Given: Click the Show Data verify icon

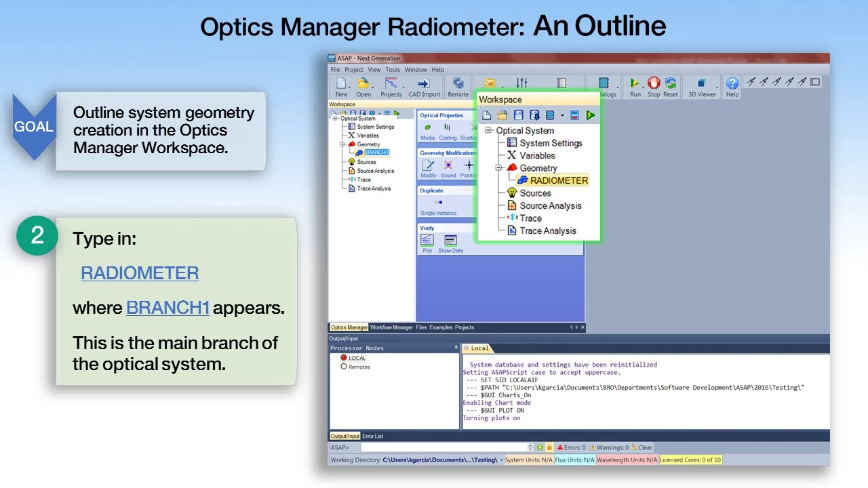Looking at the screenshot, I should (x=450, y=241).
